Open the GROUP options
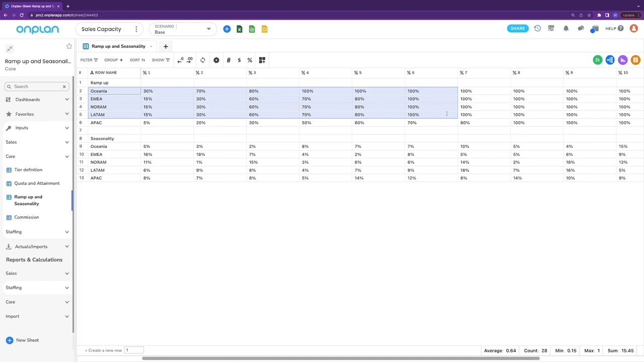 (x=113, y=60)
